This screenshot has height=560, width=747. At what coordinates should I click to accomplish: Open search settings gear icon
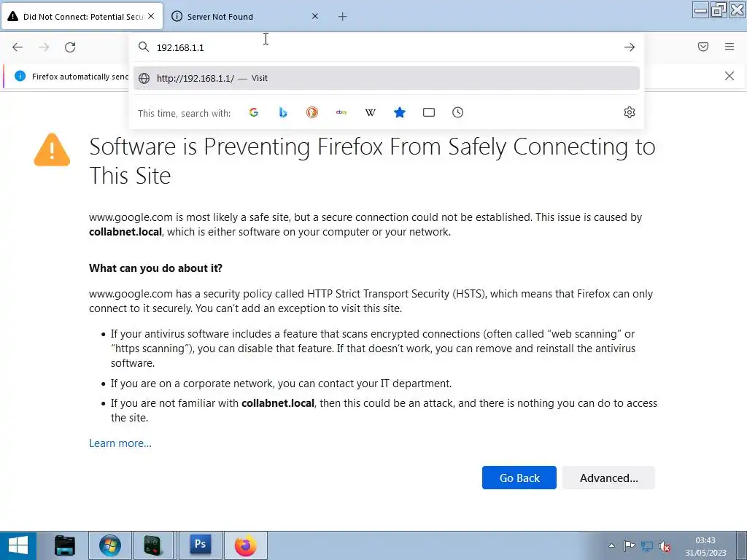pyautogui.click(x=630, y=112)
